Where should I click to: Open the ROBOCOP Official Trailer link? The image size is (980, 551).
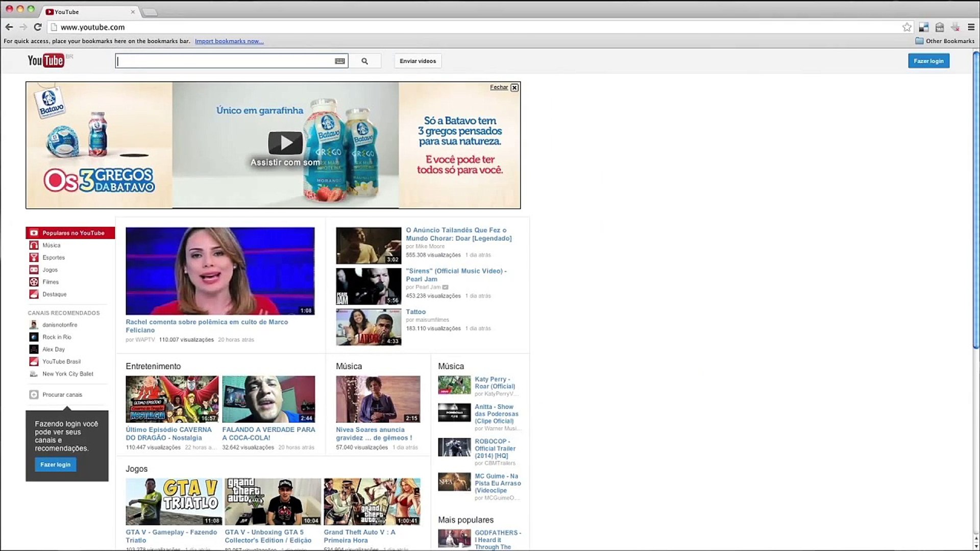[x=495, y=448]
